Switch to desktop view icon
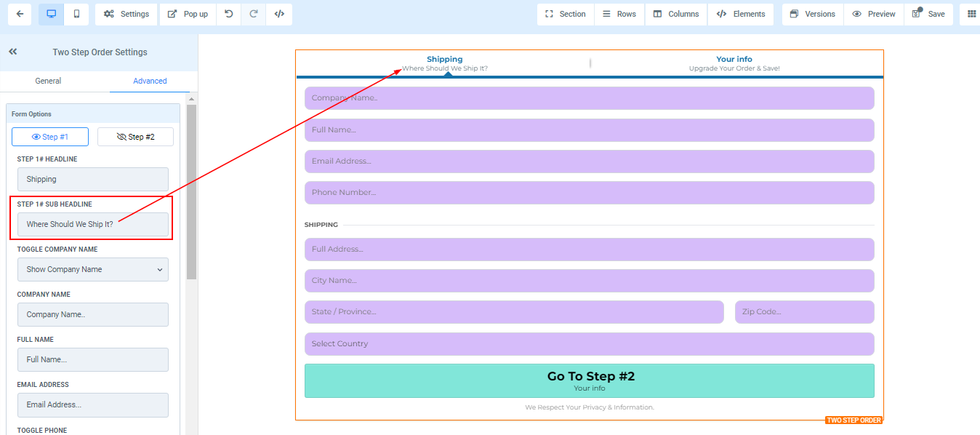Screen dimensions: 980x435 51,14
